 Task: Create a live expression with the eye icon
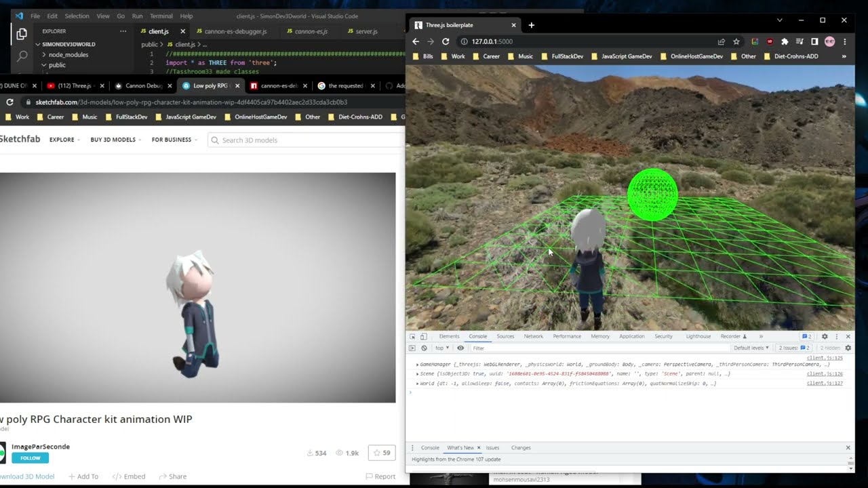point(460,348)
